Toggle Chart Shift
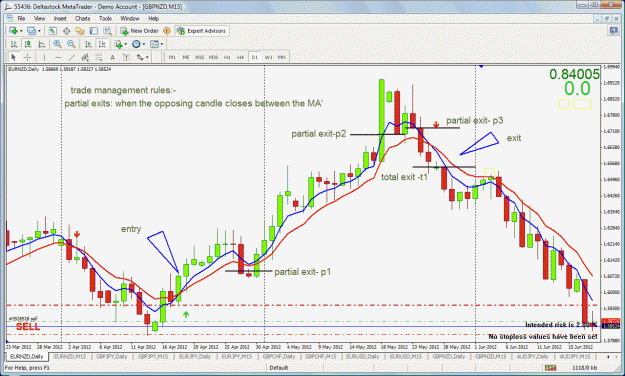Image resolution: width=625 pixels, height=376 pixels. click(102, 44)
